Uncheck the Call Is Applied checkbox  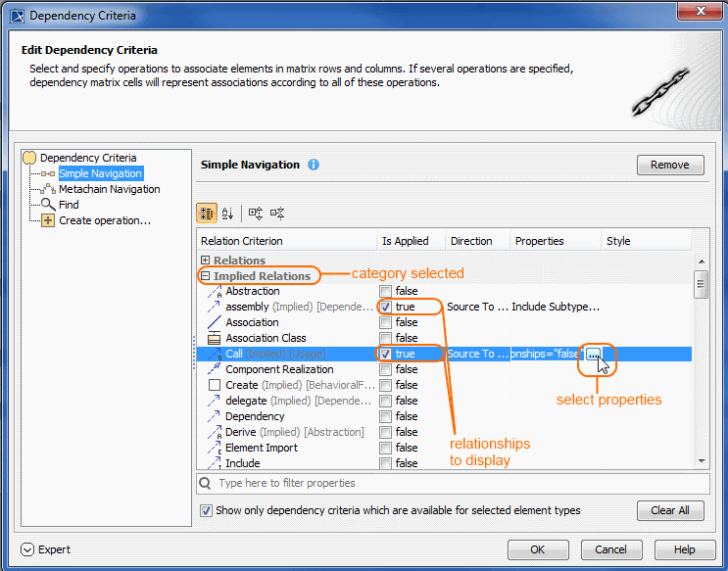(385, 354)
